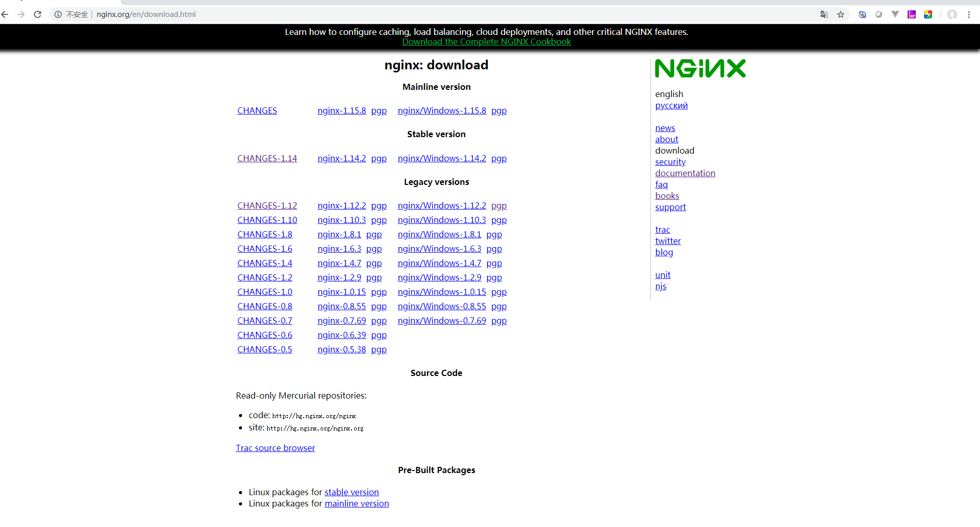Download nginx-0.7.69
The width and height of the screenshot is (980, 527).
[342, 321]
